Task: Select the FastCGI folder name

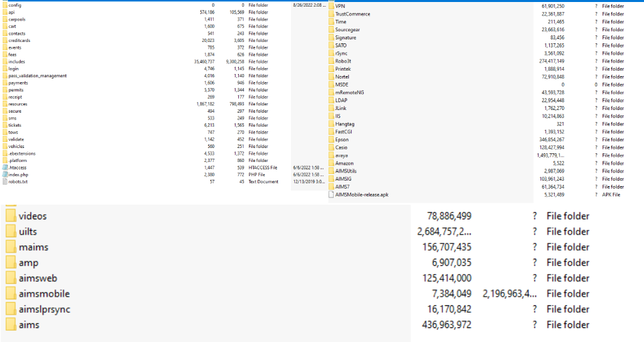Action: (x=344, y=131)
